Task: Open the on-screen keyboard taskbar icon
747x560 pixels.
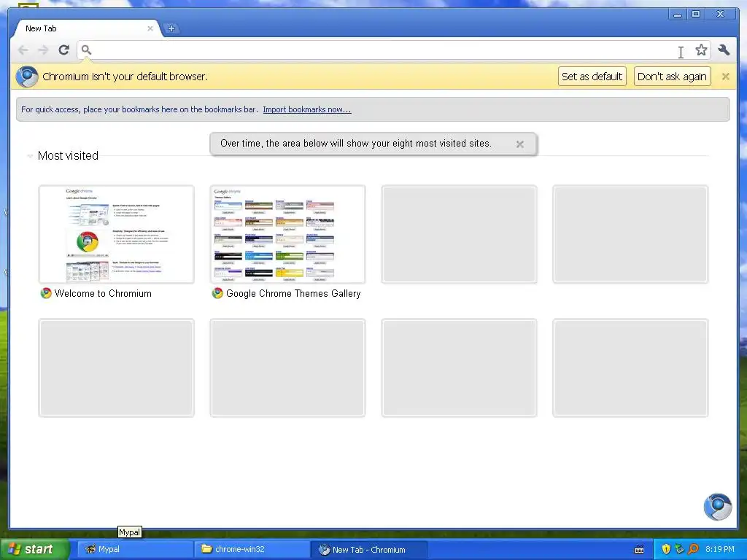Action: [x=639, y=550]
